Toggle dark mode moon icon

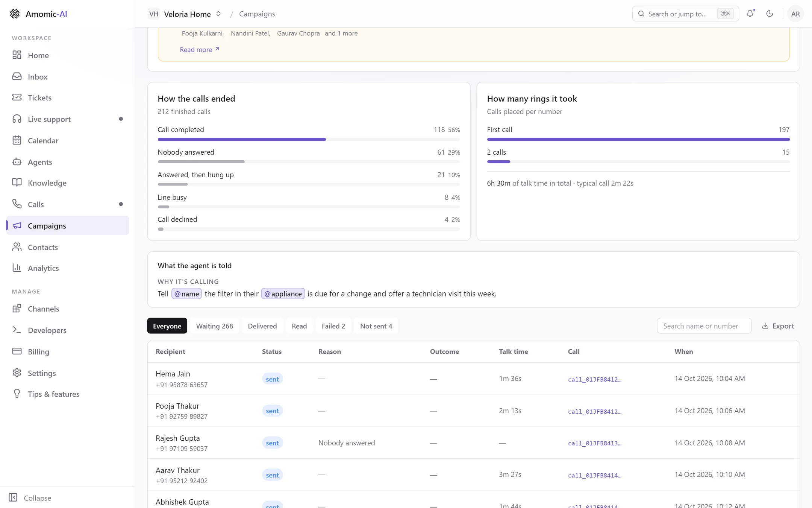[x=770, y=14]
